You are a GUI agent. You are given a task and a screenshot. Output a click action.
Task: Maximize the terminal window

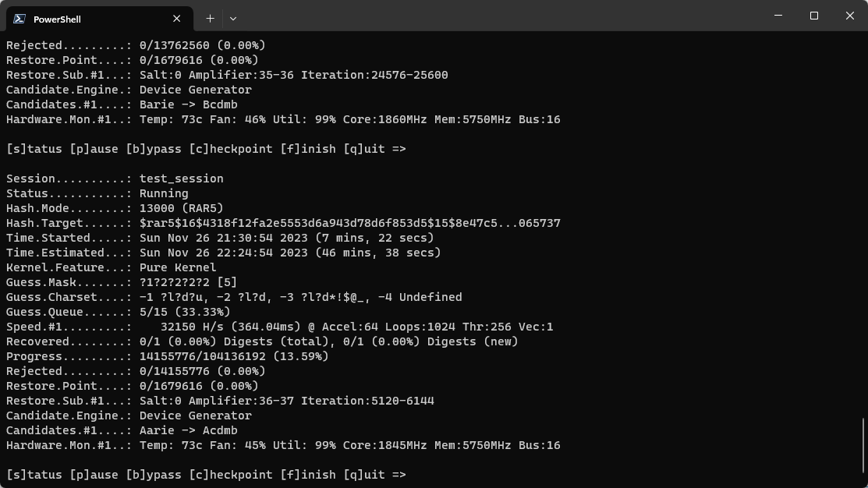pyautogui.click(x=814, y=16)
